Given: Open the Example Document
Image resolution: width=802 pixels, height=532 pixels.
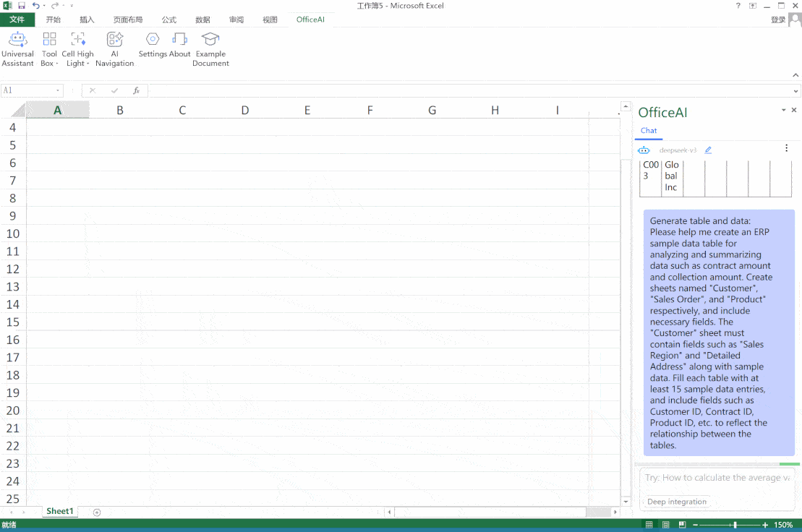Looking at the screenshot, I should tap(210, 48).
